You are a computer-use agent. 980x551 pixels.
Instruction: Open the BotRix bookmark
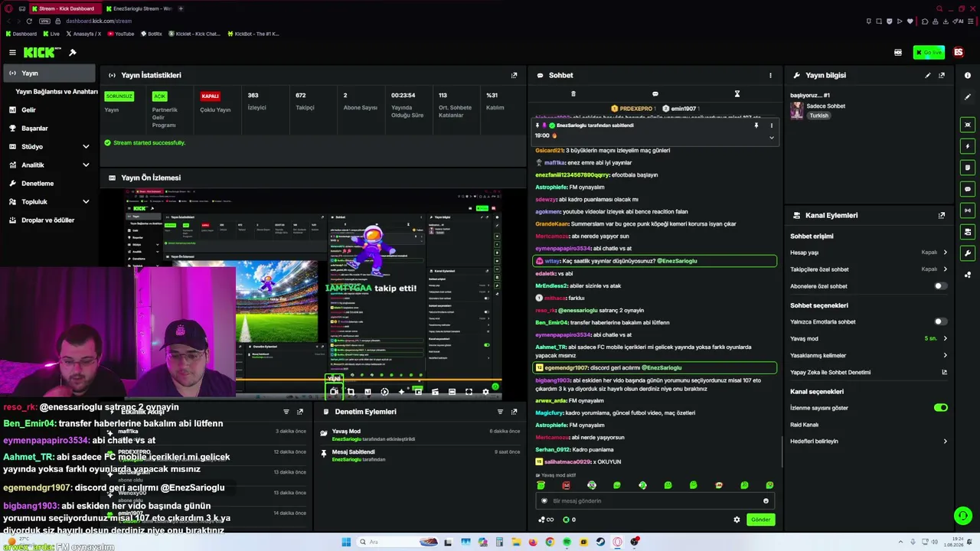[151, 34]
